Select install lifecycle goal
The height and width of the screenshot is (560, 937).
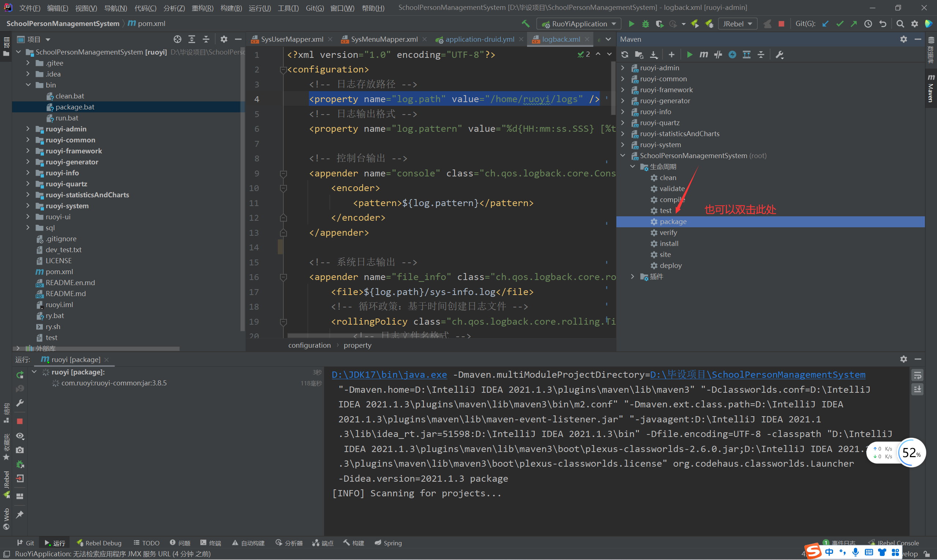pos(669,243)
